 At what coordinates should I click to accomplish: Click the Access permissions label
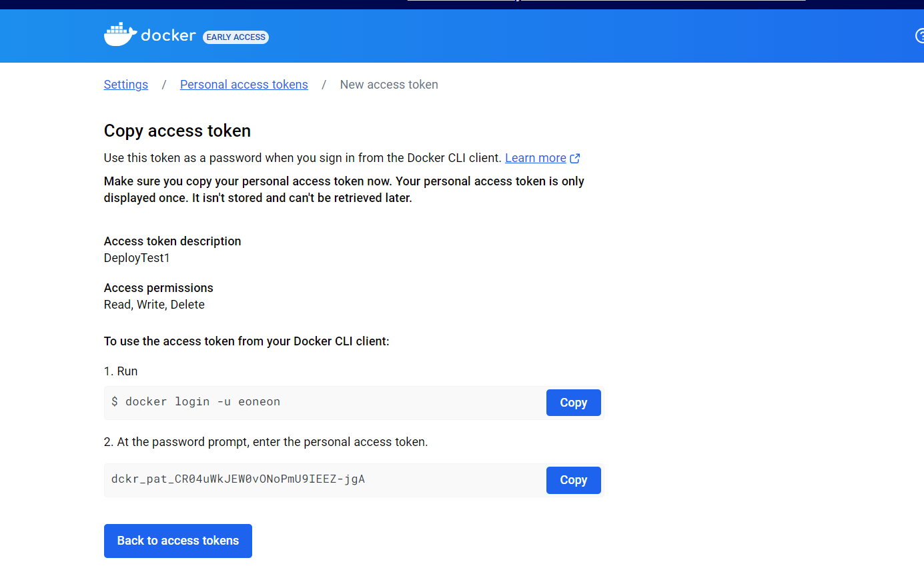pyautogui.click(x=159, y=288)
